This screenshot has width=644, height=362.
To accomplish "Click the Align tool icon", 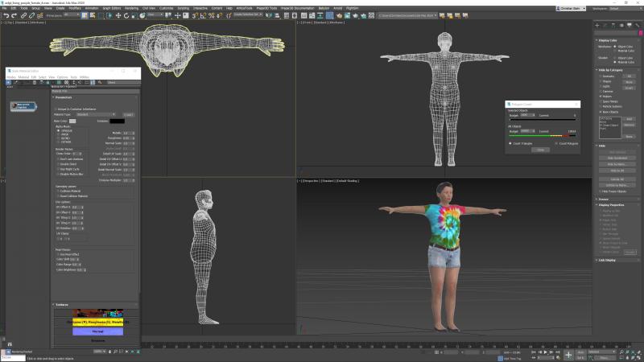I will click(x=277, y=15).
